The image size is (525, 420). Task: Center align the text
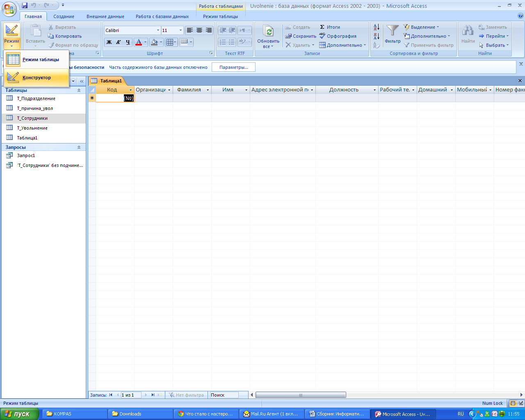pos(199,30)
